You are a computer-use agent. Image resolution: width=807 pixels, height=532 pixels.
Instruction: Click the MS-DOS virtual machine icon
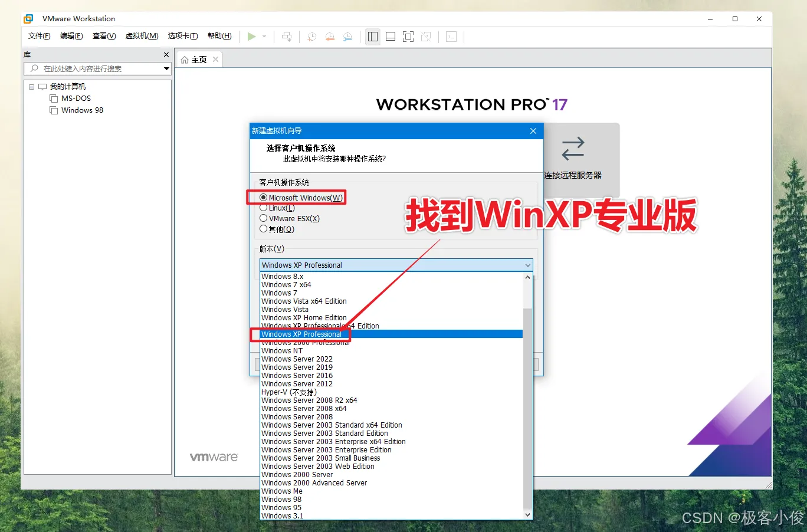point(54,98)
